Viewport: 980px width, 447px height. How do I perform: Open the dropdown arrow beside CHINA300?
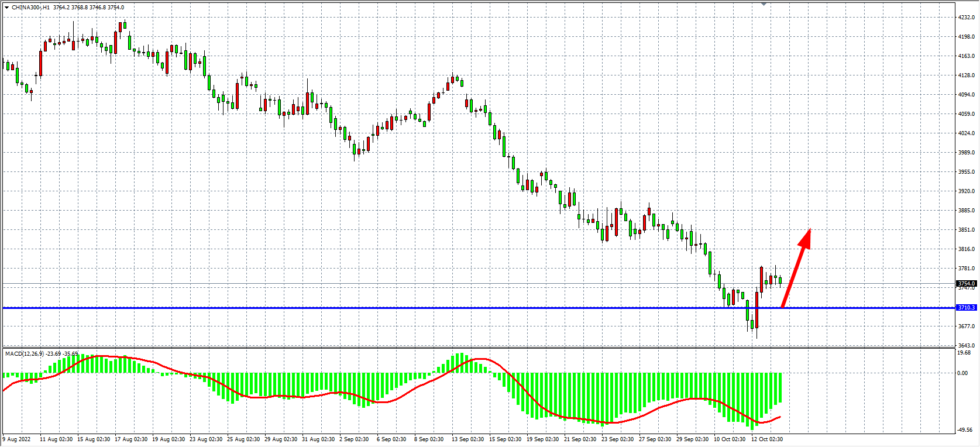pos(6,8)
